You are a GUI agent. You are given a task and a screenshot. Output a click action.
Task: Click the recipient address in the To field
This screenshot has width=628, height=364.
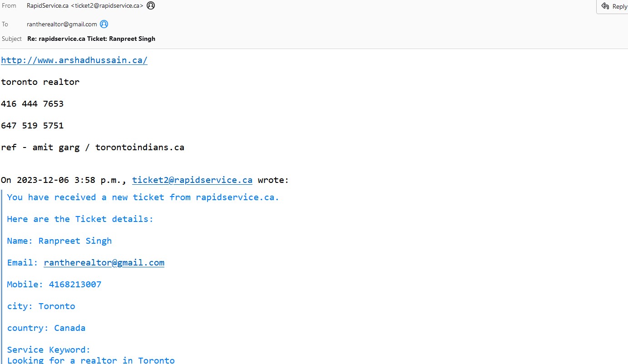[x=62, y=24]
